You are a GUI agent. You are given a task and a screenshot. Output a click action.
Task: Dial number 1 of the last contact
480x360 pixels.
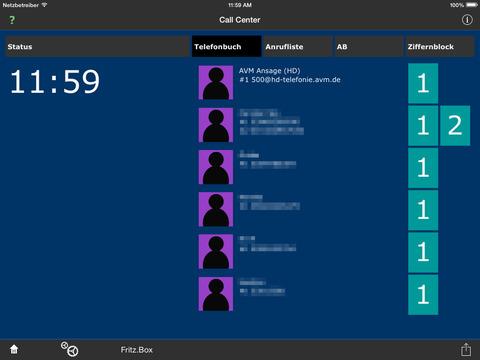[423, 295]
